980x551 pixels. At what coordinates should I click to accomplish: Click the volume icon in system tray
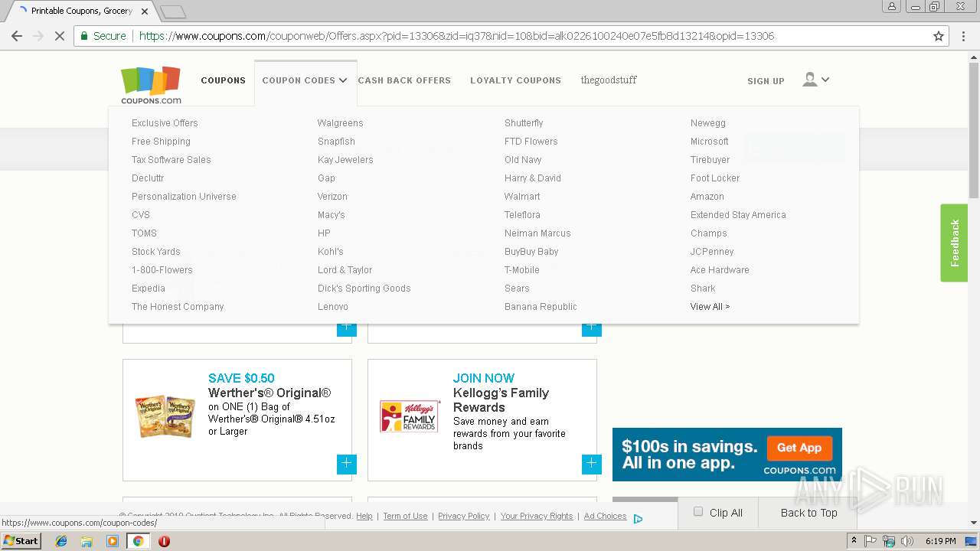click(x=906, y=541)
